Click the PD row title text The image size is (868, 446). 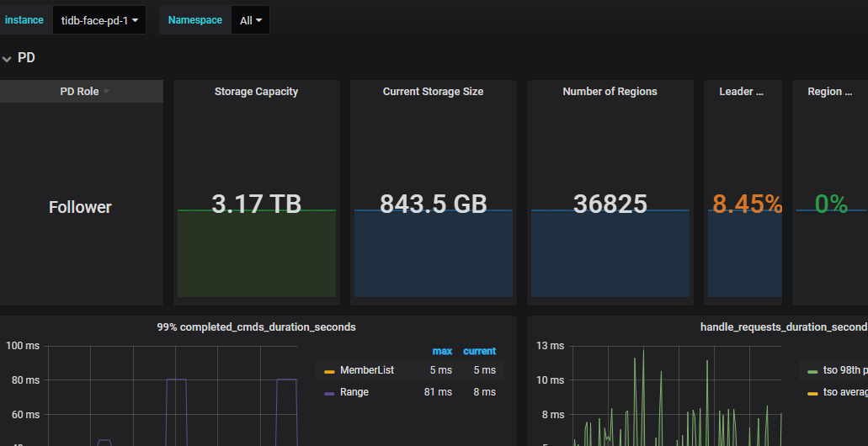(26, 58)
